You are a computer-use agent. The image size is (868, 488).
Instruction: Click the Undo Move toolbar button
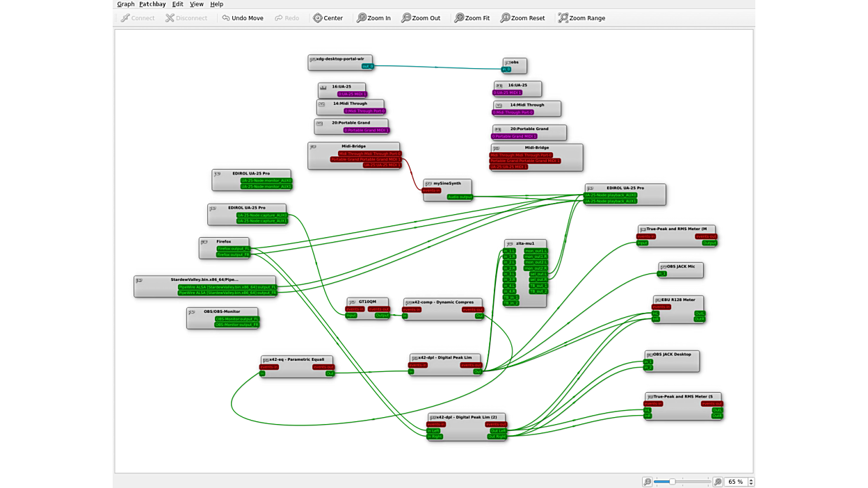pyautogui.click(x=242, y=18)
